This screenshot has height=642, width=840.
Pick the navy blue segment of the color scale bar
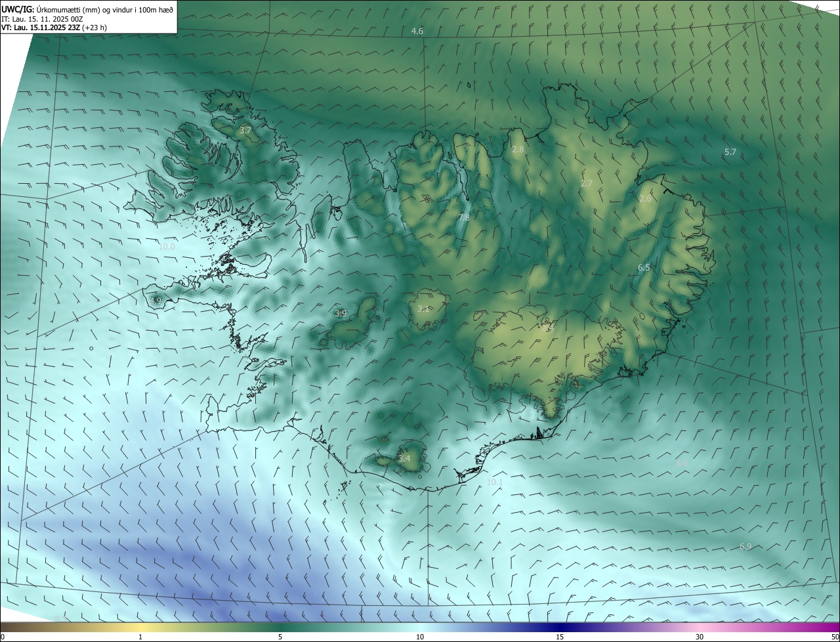coord(560,627)
